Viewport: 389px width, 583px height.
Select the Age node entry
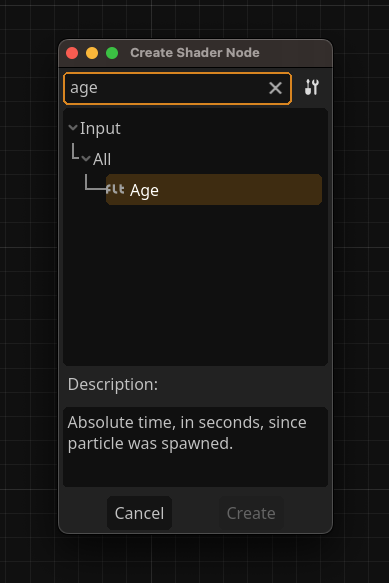pyautogui.click(x=214, y=190)
